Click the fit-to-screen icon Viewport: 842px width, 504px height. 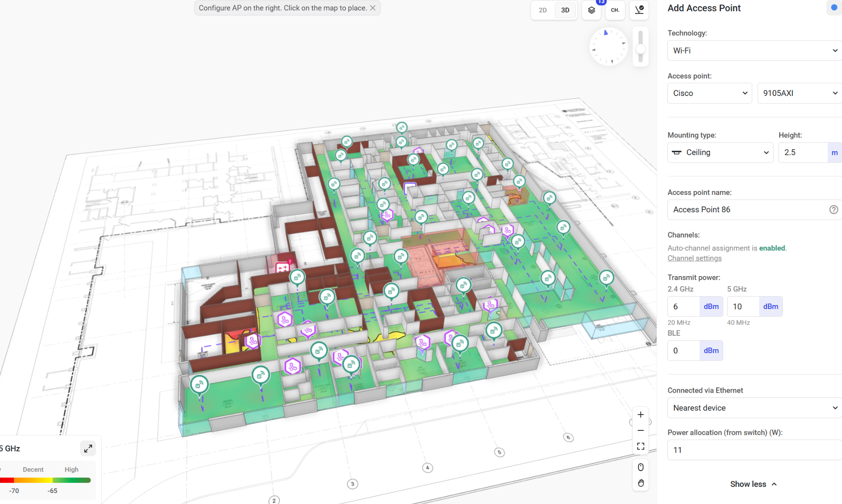pos(641,446)
